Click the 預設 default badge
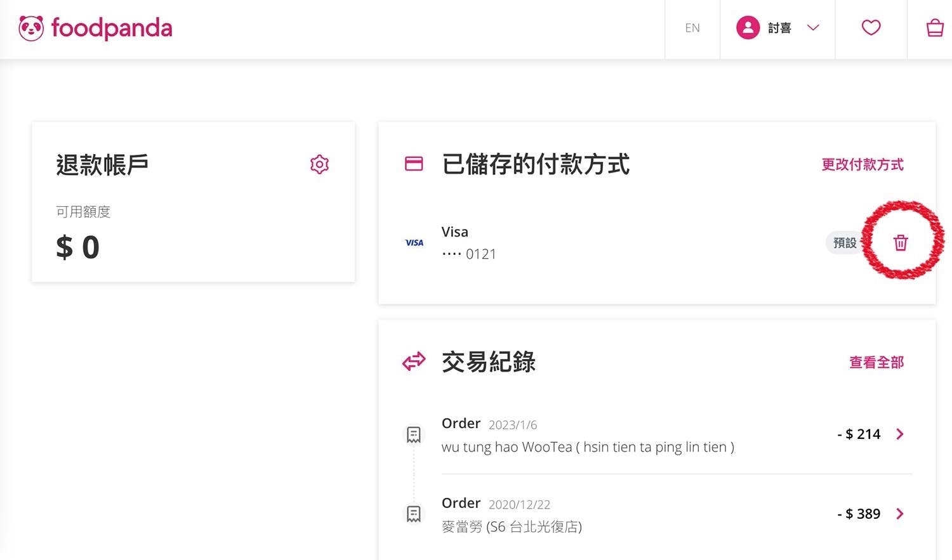 (x=845, y=243)
